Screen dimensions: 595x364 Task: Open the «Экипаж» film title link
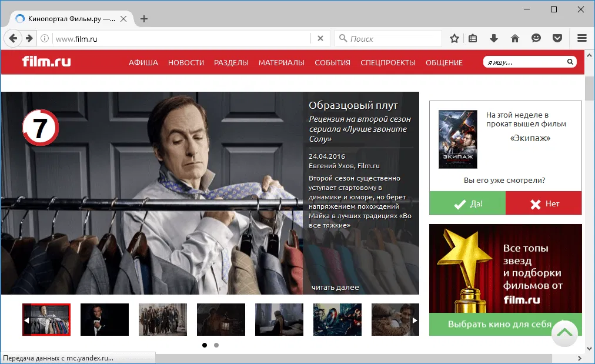coord(530,138)
